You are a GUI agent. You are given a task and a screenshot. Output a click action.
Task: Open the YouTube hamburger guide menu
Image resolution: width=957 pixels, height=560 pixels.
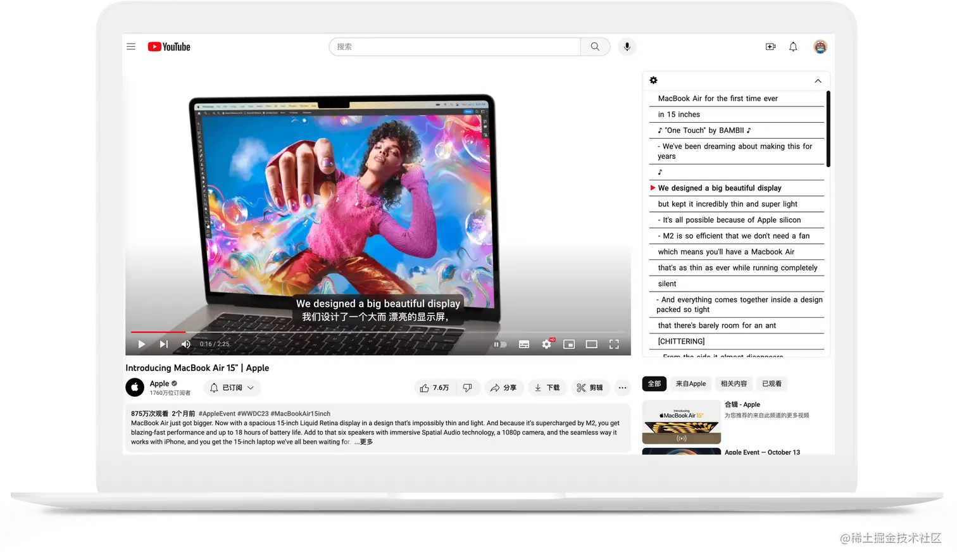(x=131, y=47)
